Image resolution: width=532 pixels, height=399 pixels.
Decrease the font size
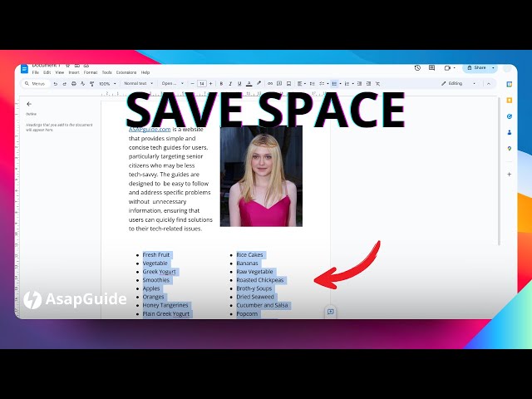click(192, 83)
